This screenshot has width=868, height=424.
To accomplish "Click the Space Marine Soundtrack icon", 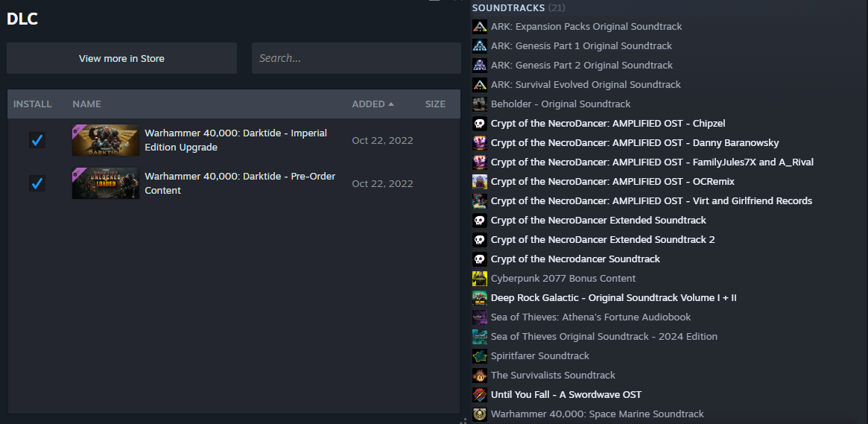I will 480,414.
